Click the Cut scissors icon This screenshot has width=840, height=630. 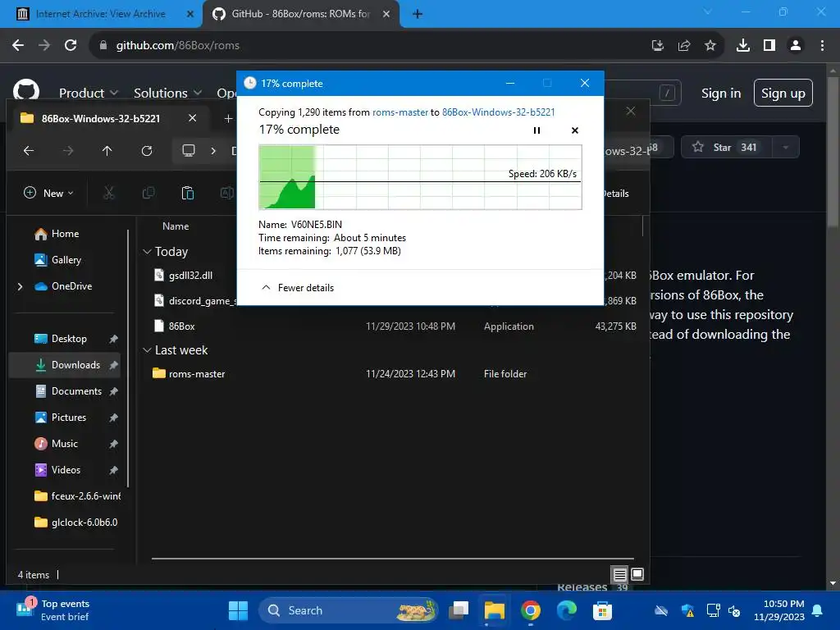click(109, 193)
